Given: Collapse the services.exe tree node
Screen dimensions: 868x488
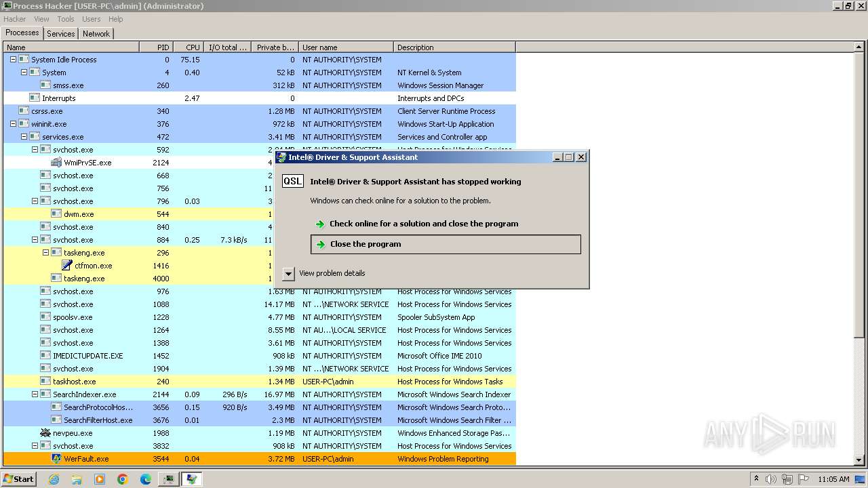Looking at the screenshot, I should coord(24,137).
